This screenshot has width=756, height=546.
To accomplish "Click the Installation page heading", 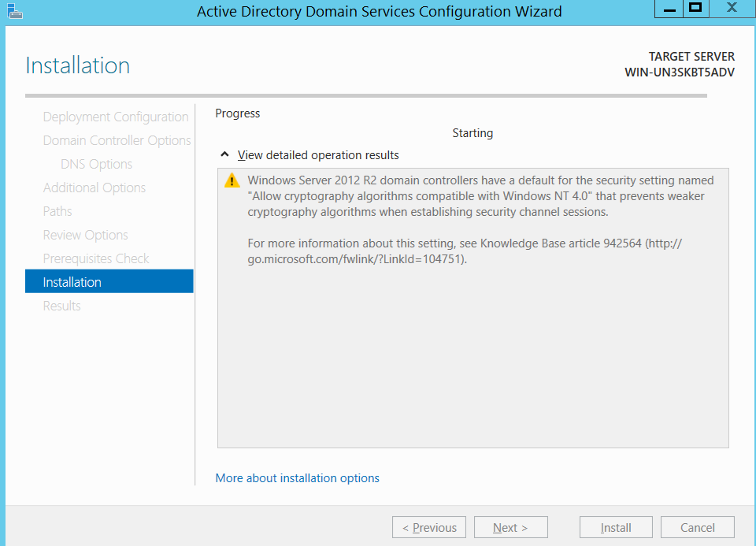I will (x=78, y=65).
